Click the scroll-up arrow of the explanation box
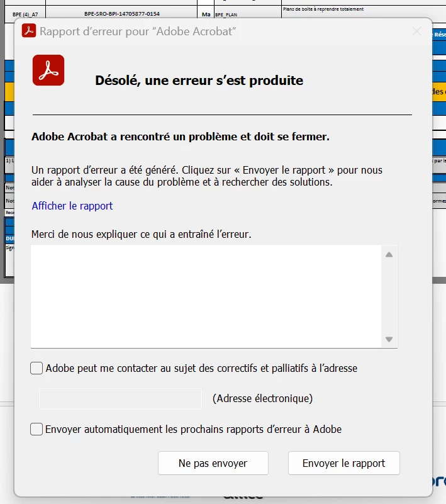The image size is (446, 504). pos(389,255)
